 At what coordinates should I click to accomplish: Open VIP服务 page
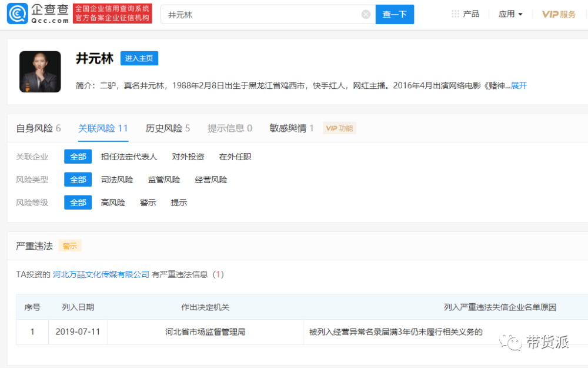[559, 14]
